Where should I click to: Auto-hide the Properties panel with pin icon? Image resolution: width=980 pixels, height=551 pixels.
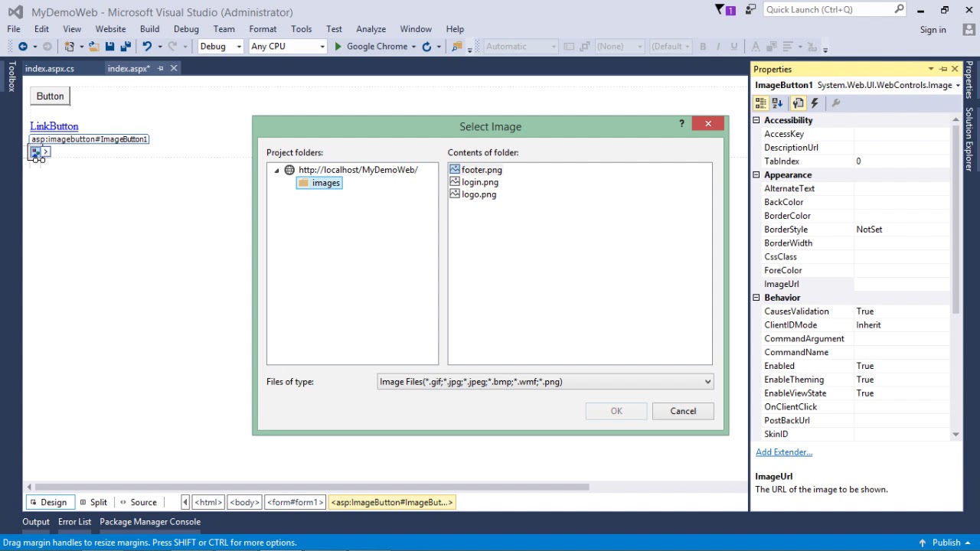point(943,69)
